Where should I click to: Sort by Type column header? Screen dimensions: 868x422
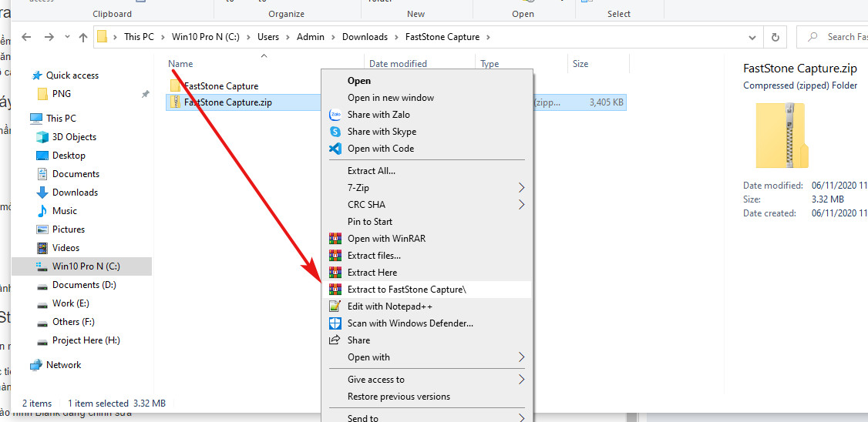tap(490, 64)
